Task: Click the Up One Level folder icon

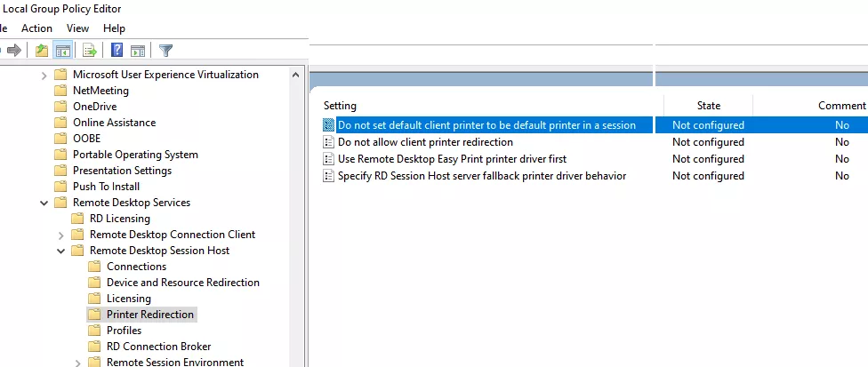Action: [x=42, y=51]
